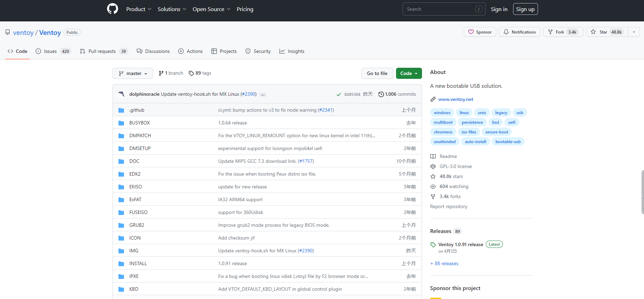Image resolution: width=644 pixels, height=299 pixels.
Task: Open the INSTALL folder
Action: point(138,264)
